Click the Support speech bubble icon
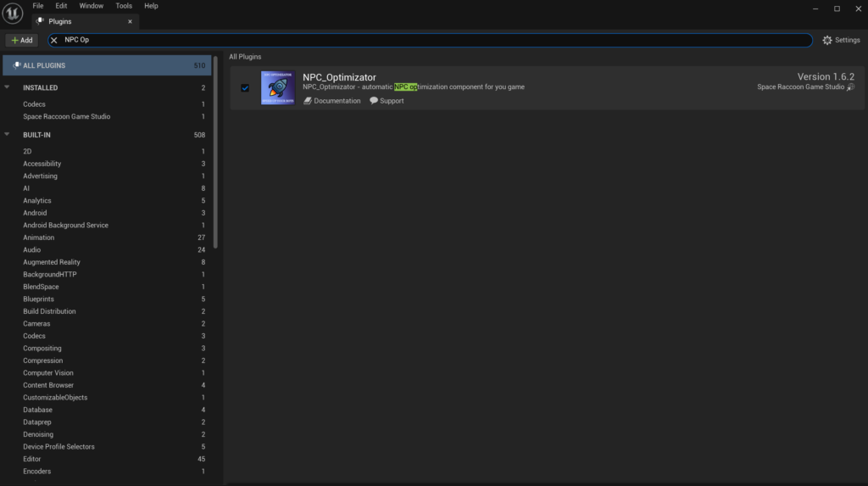868x486 pixels. pos(374,101)
